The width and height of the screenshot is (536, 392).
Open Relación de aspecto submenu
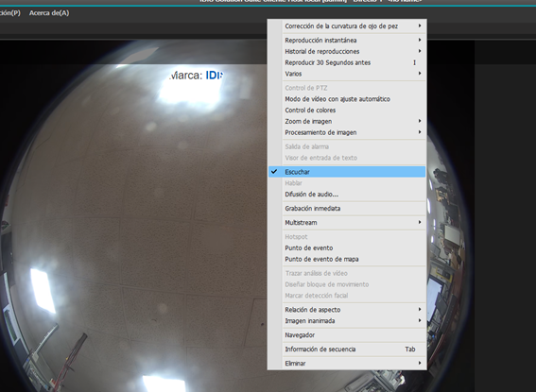347,310
